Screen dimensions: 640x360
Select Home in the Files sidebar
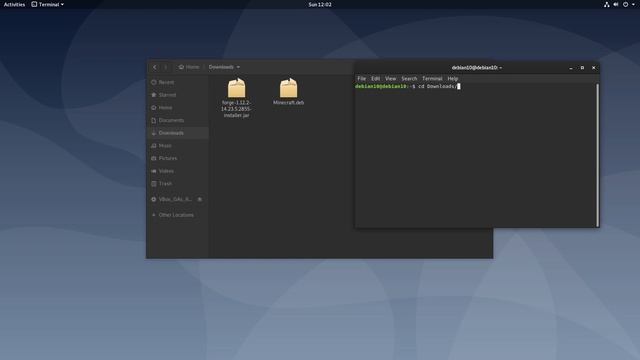point(178,107)
